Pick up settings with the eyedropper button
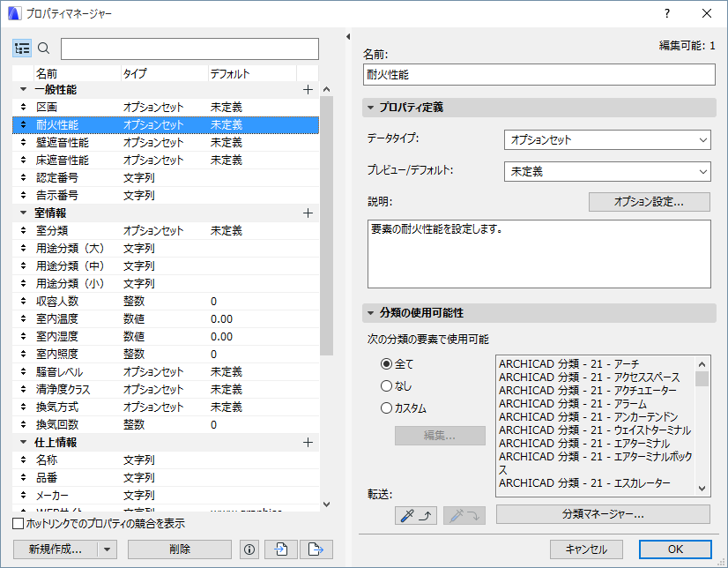The height and width of the screenshot is (568, 728). tap(416, 515)
